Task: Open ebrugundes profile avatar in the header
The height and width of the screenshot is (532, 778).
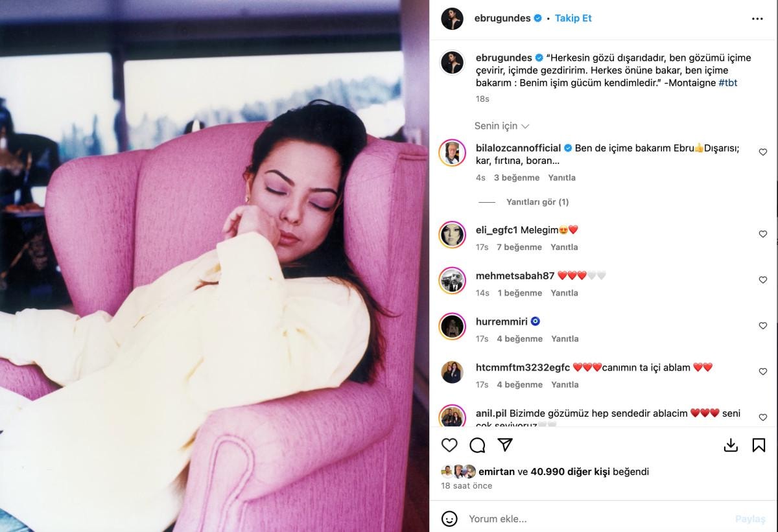Action: tap(453, 19)
